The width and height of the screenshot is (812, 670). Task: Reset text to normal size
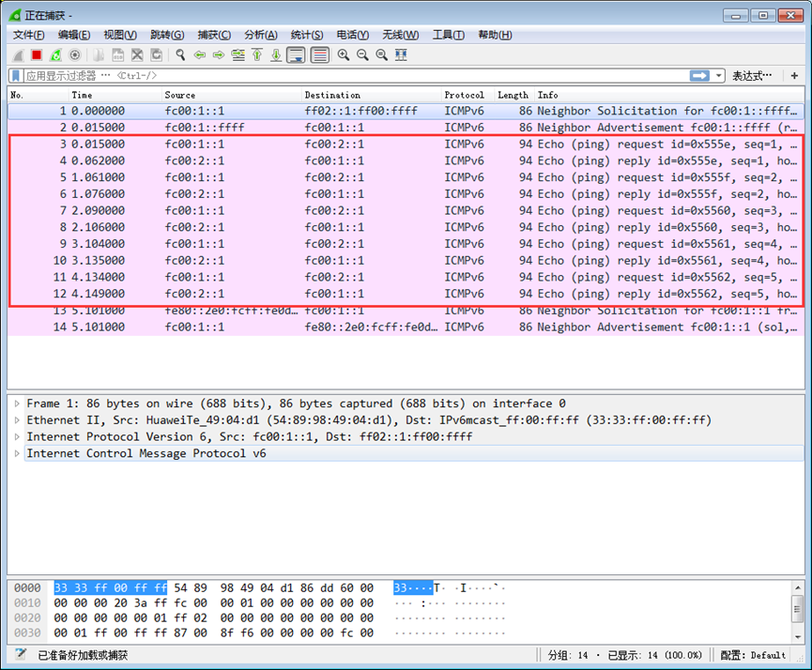coord(382,54)
